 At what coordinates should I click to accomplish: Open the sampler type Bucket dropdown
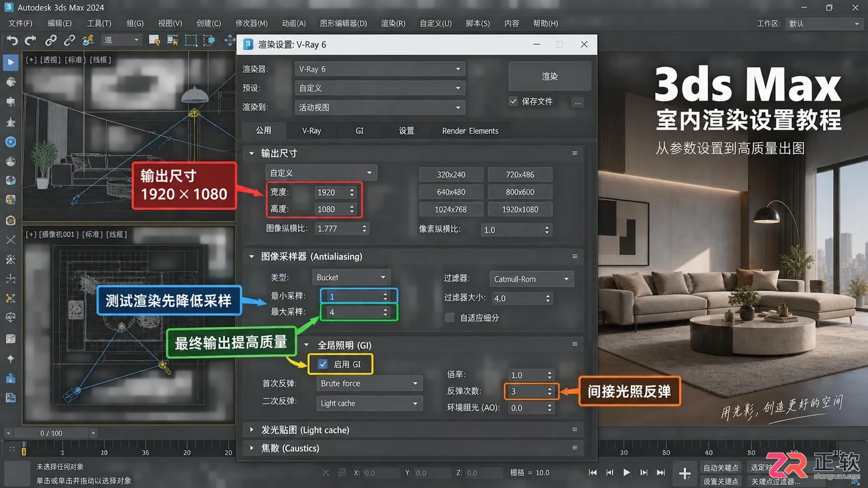tap(351, 278)
